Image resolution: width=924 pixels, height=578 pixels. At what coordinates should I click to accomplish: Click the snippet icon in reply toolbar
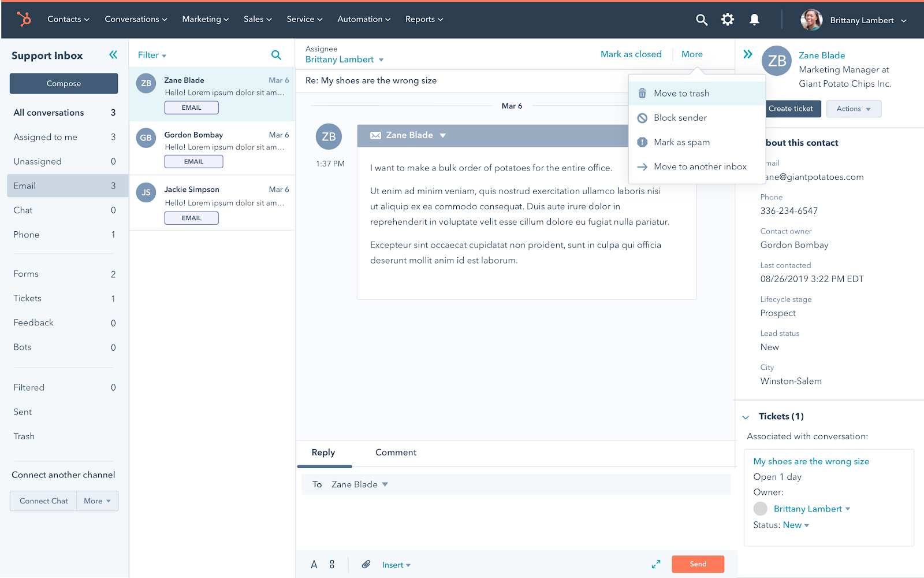click(x=332, y=565)
